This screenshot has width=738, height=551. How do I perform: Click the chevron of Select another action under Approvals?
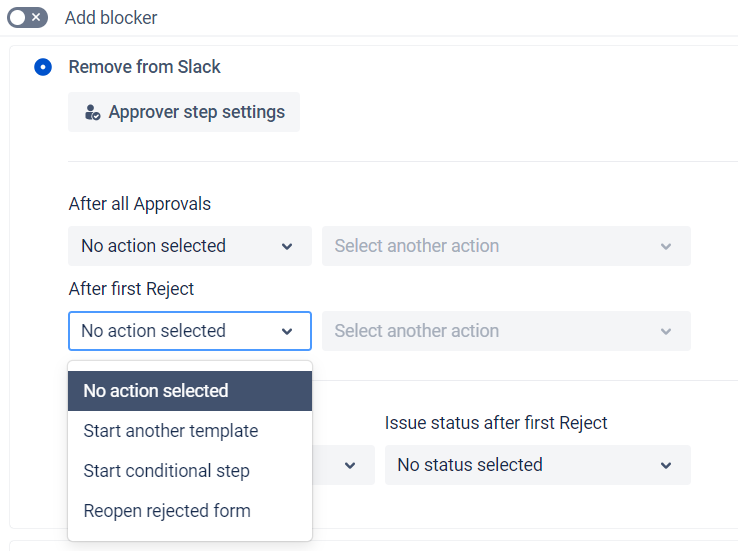click(667, 246)
